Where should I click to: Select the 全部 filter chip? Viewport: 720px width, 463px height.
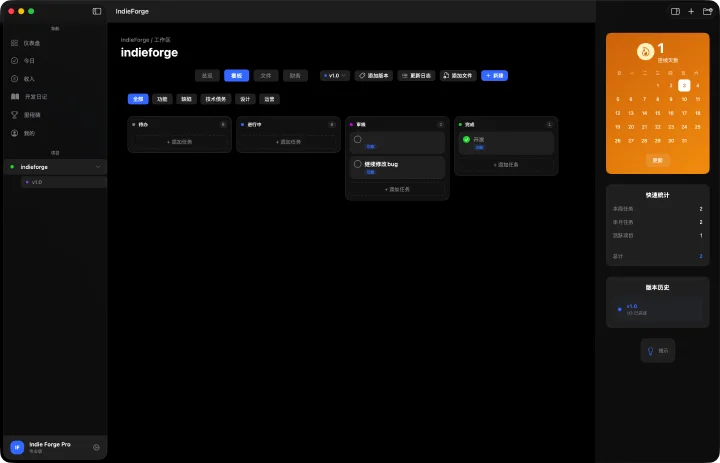click(138, 99)
